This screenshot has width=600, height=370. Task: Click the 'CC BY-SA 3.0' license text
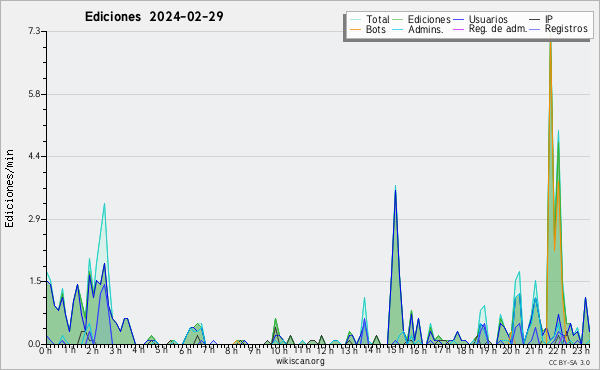tap(569, 363)
